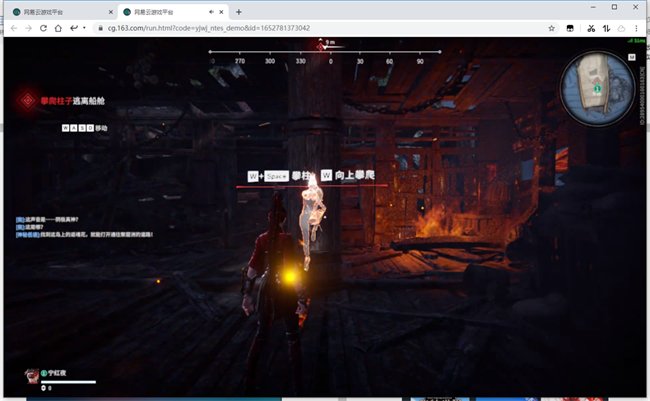The image size is (650, 401).
Task: Open the browser three-dot menu
Action: pos(637,28)
